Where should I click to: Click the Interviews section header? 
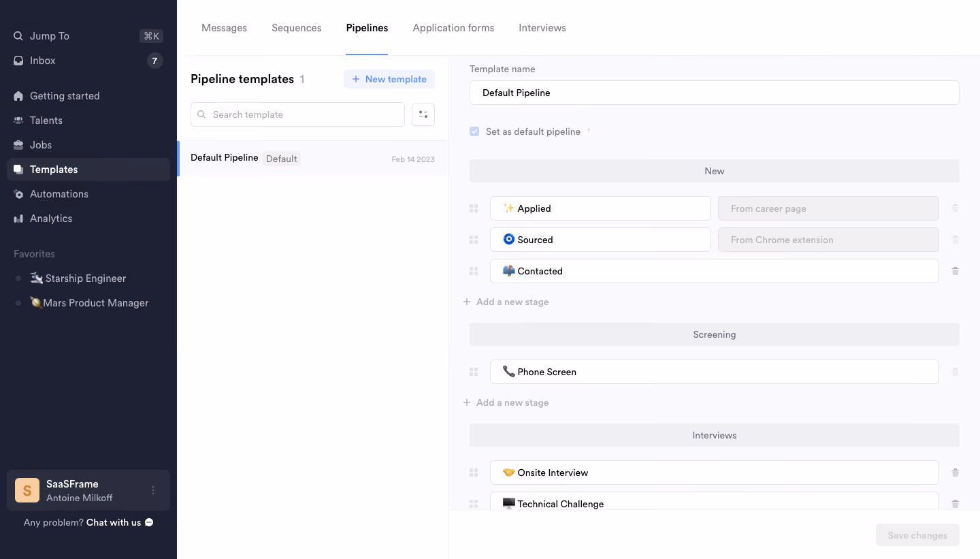(x=715, y=435)
